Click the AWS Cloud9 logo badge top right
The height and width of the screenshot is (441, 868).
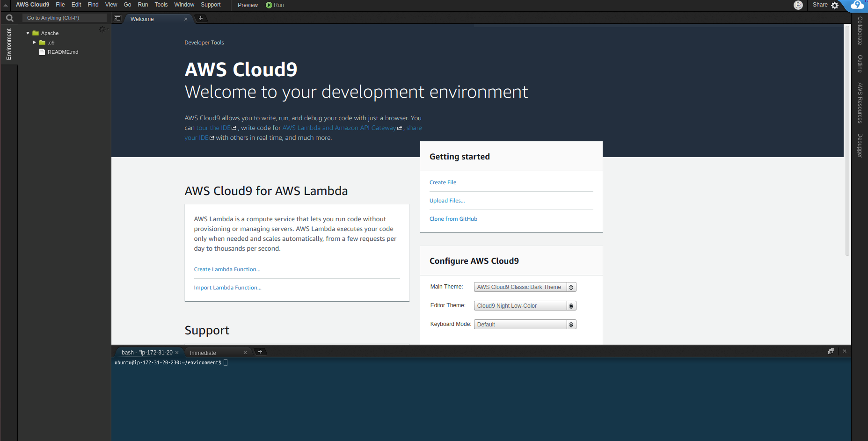[x=856, y=5]
